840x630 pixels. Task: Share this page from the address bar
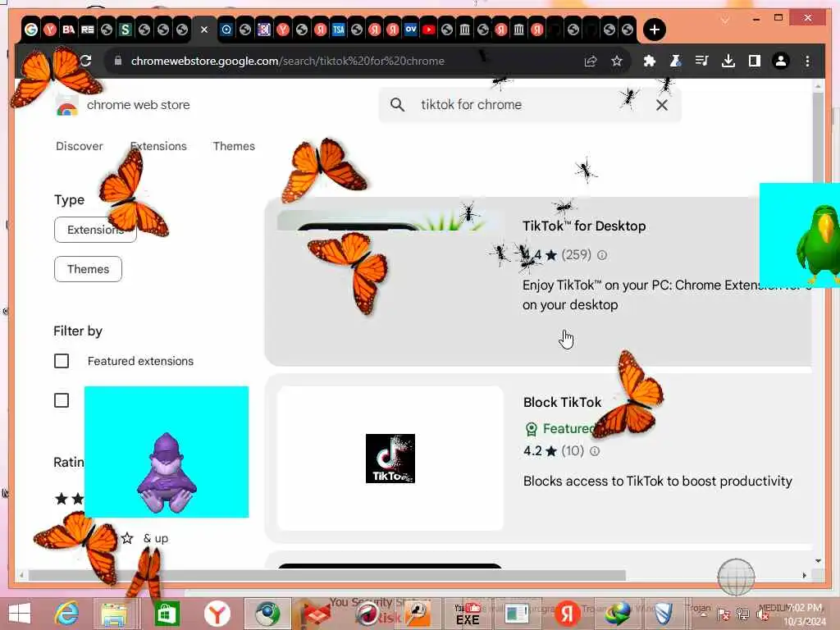coord(591,61)
